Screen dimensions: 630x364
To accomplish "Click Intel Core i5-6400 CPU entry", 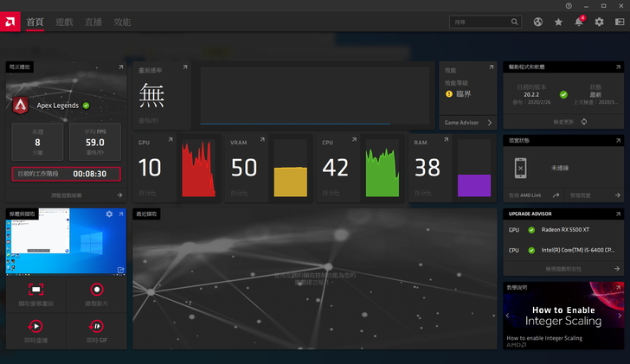I will pyautogui.click(x=578, y=250).
